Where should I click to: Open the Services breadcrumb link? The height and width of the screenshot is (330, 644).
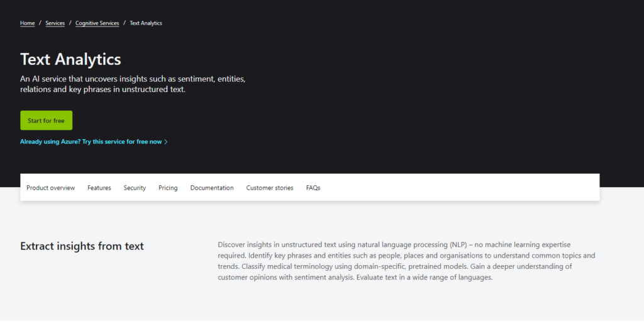[55, 23]
